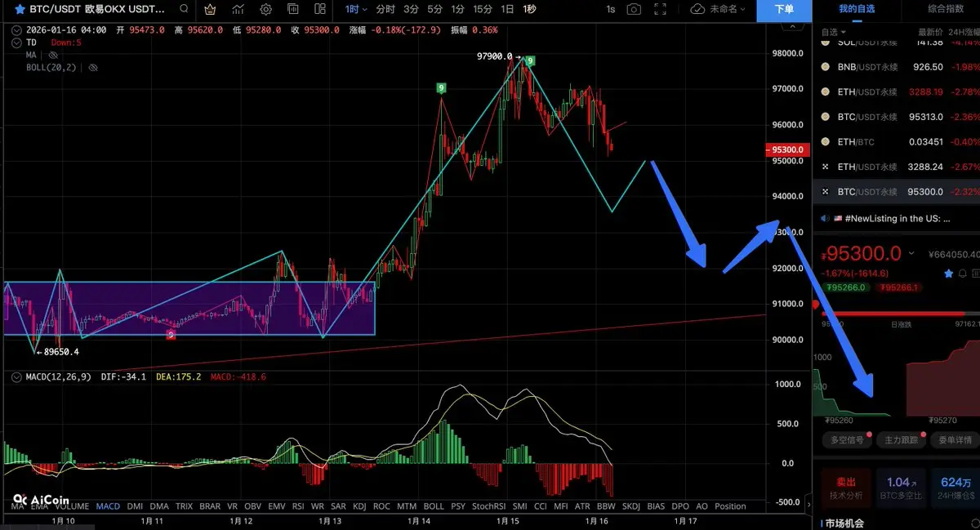Viewport: 980px width, 530px height.
Task: Click the bell alert icon beside price
Action: (x=963, y=273)
